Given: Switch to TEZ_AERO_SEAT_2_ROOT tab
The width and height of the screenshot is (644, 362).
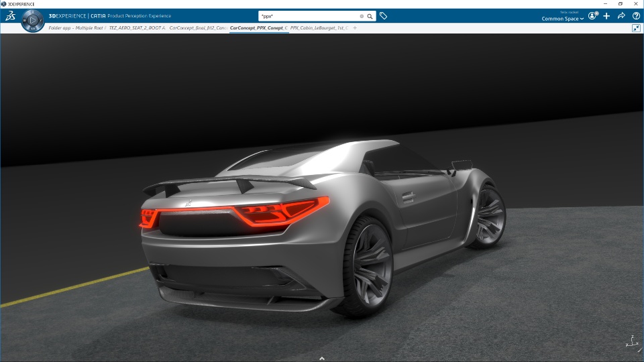Looking at the screenshot, I should pos(137,28).
